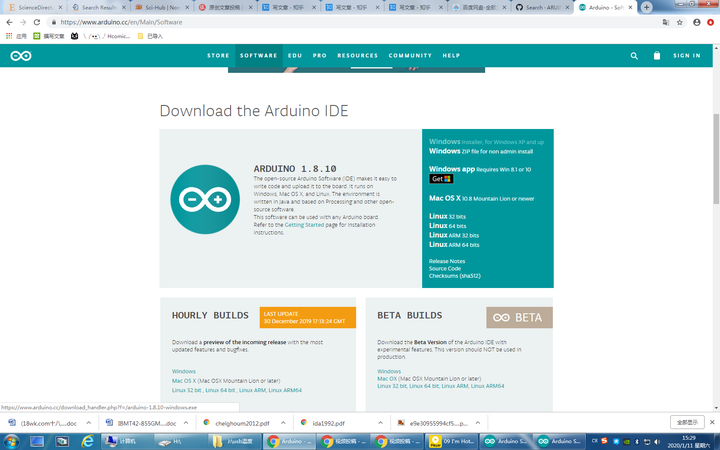Download Mac OS X 10.8 Mountain Lion version

[481, 198]
